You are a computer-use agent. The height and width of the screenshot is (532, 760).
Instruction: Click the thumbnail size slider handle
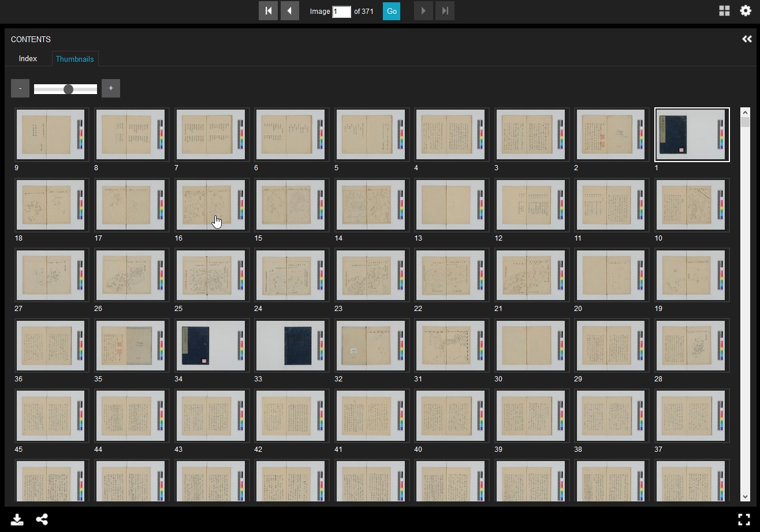(69, 89)
